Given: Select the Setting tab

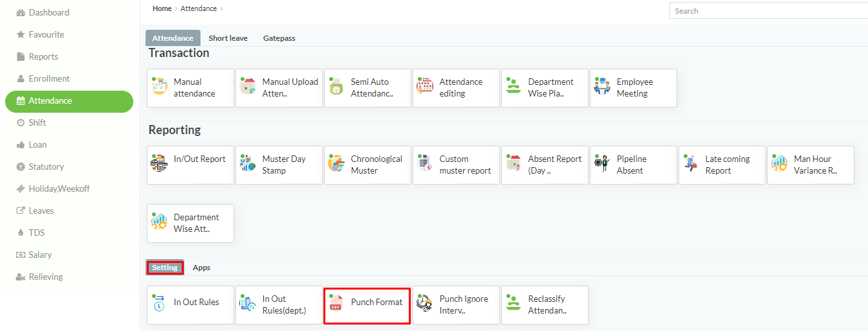Looking at the screenshot, I should point(165,268).
